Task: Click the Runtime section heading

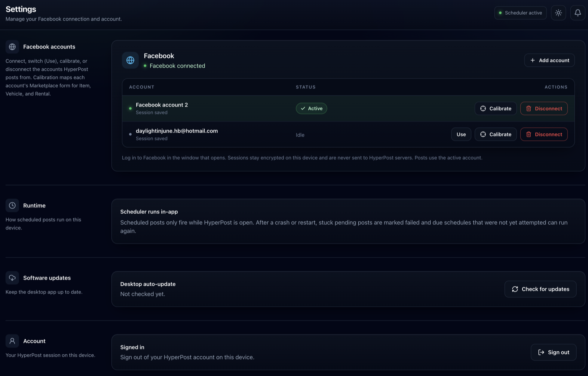Action: coord(34,205)
